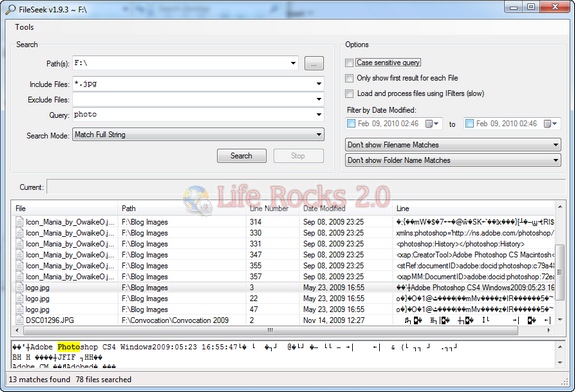This screenshot has width=575, height=392.
Task: Open the Search Mode combo box
Action: click(198, 135)
